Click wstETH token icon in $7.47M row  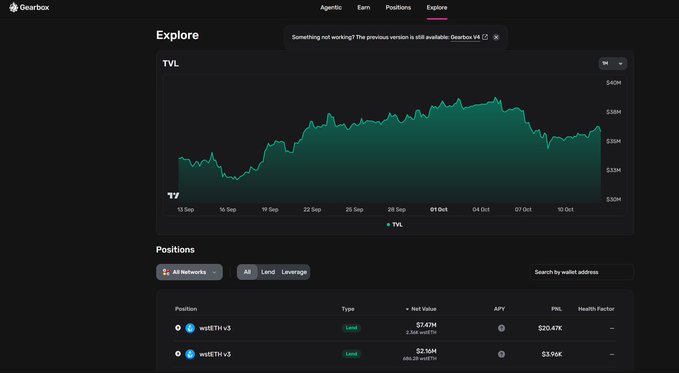[x=190, y=328]
